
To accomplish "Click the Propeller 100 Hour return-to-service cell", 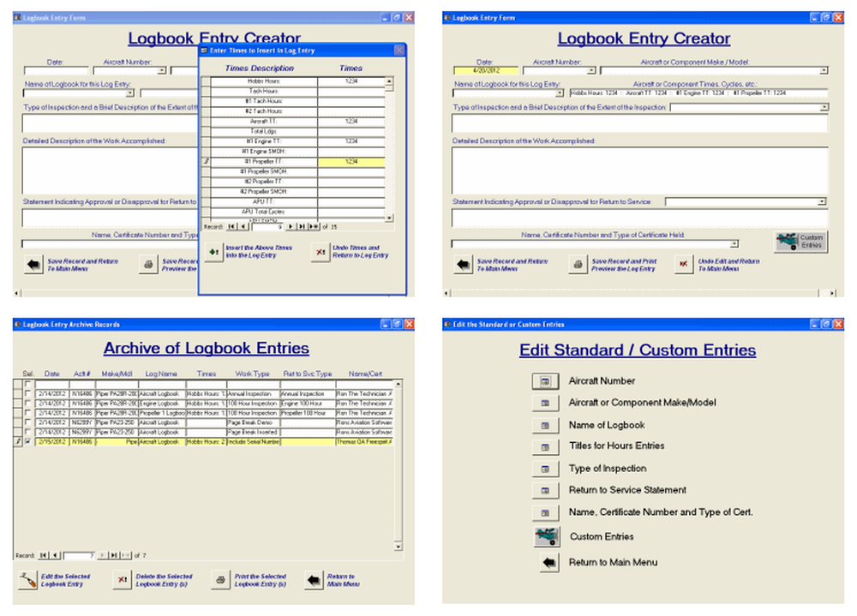I will point(307,413).
